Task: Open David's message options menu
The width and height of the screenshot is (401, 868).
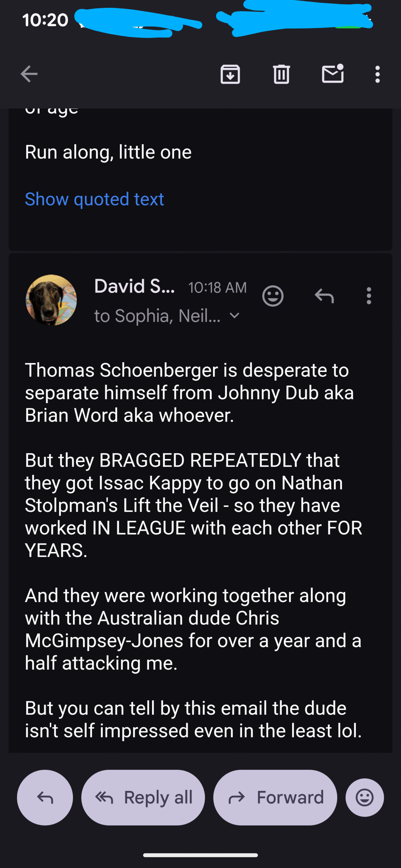Action: coord(369,296)
